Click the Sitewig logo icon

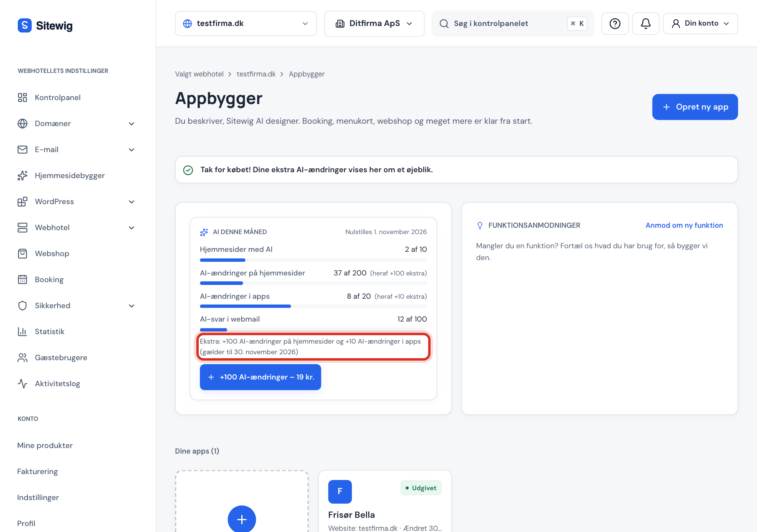[x=24, y=25]
